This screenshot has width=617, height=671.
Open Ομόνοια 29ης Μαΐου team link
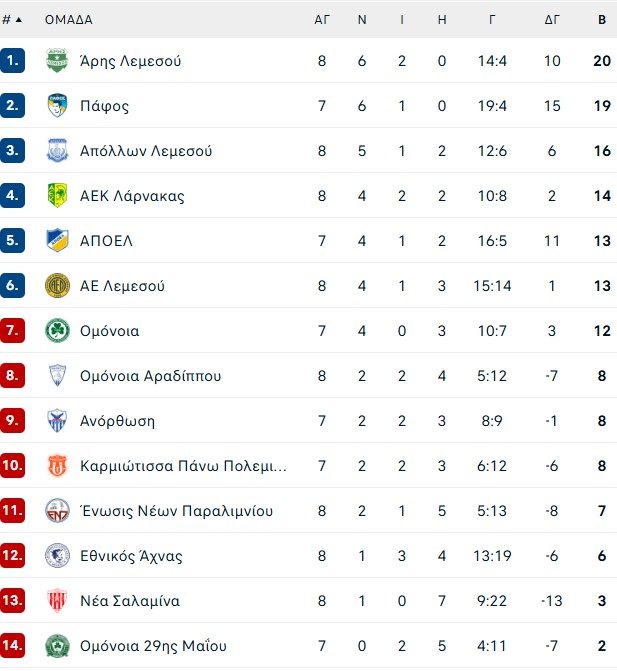(x=153, y=645)
